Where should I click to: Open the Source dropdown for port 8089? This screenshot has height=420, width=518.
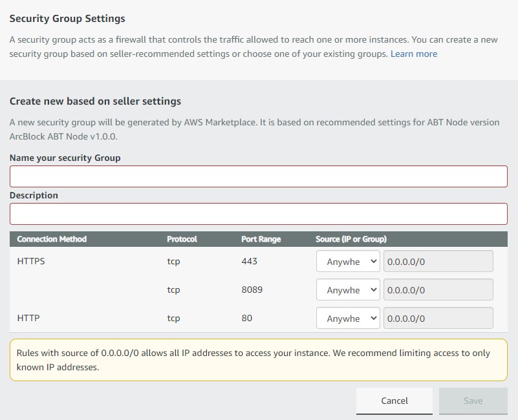[x=347, y=290]
